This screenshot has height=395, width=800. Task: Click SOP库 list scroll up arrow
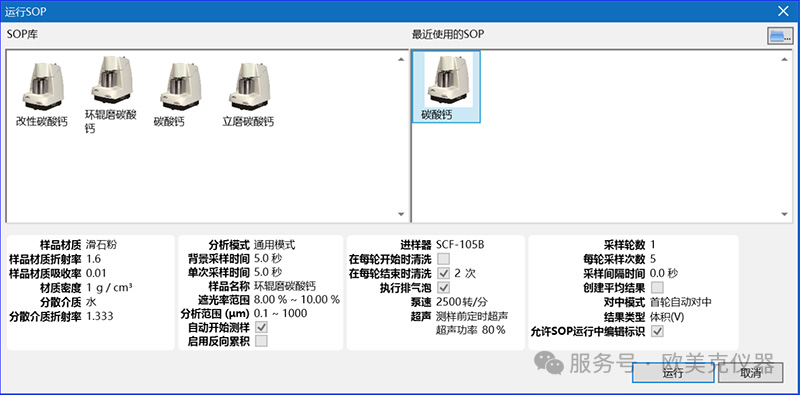[401, 59]
